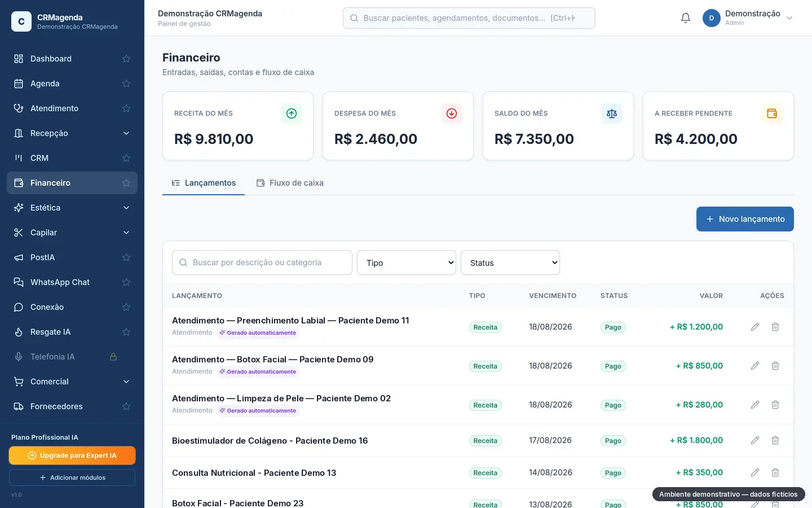Favorite the Agenda menu item
This screenshot has width=812, height=508.
pyautogui.click(x=126, y=84)
